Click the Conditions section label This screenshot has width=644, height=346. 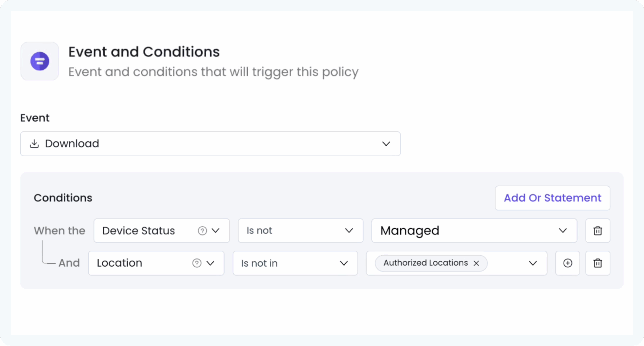pos(63,198)
